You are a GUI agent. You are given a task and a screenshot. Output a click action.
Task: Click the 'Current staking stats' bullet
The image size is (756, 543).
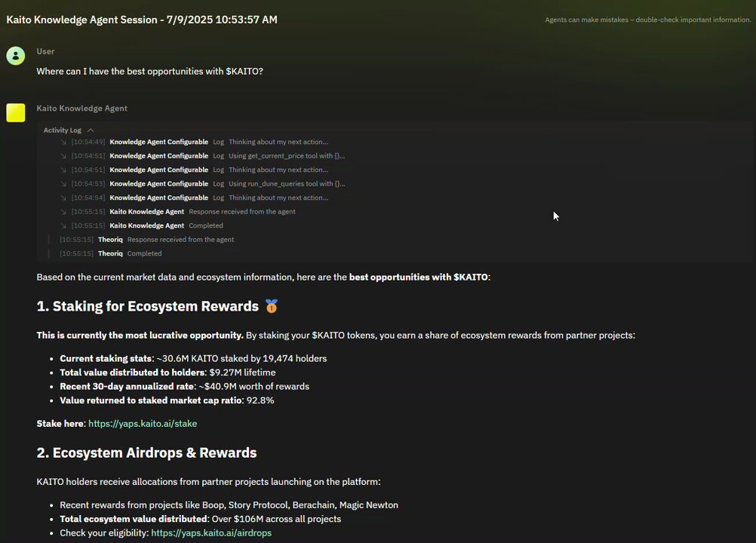point(193,358)
